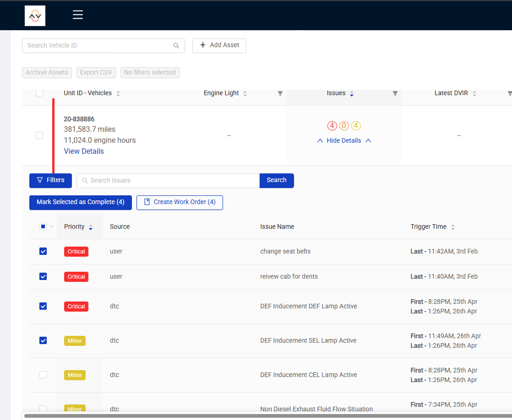Filter the Engine Light column

pos(280,93)
